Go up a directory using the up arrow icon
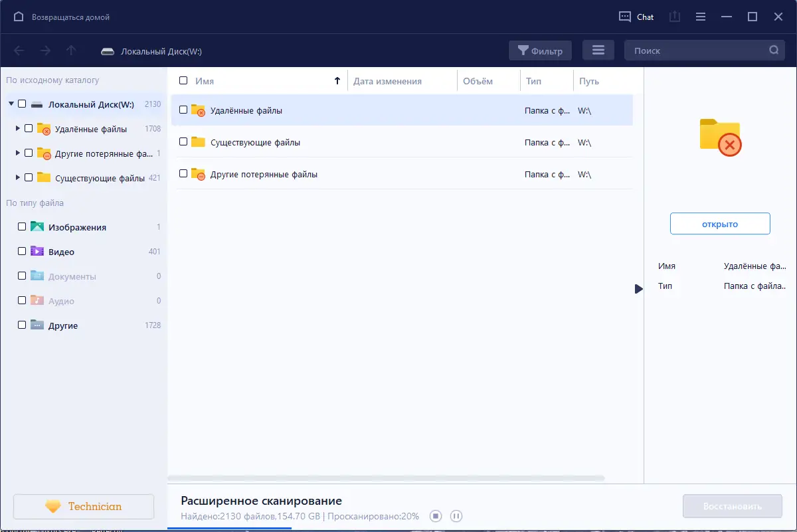 pyautogui.click(x=72, y=50)
